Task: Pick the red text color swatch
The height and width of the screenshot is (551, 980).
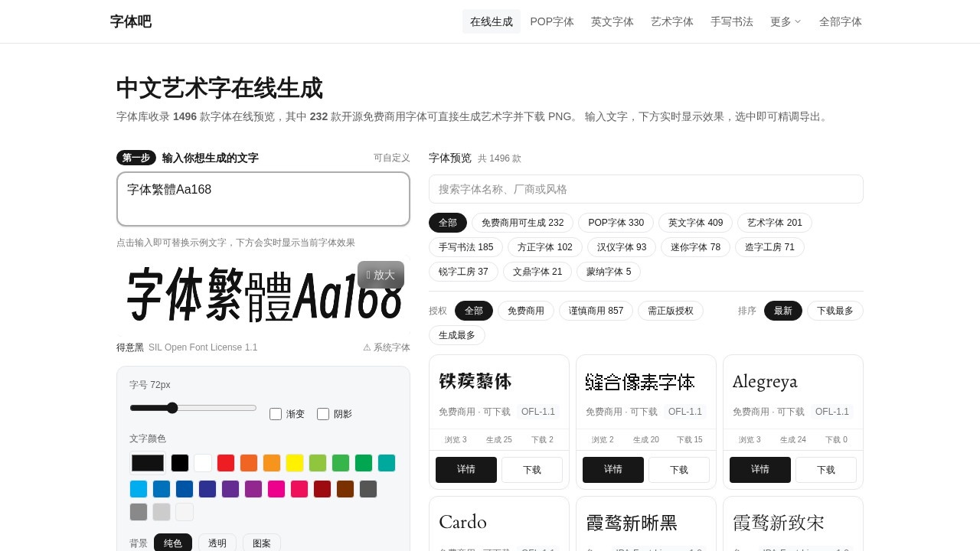Action: 226,463
